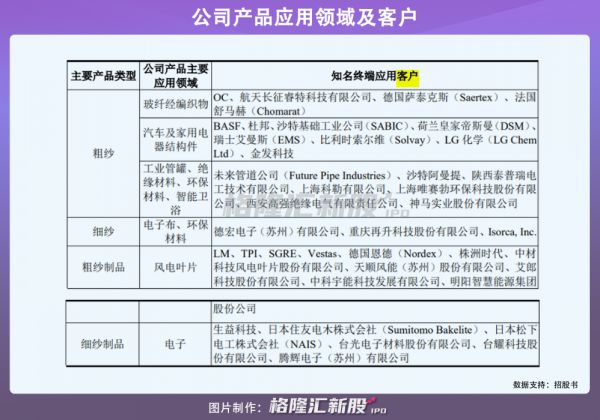Screen dimensions: 600x420
Task: Click the 公司产品主要应用领域 column header
Action: [x=176, y=76]
